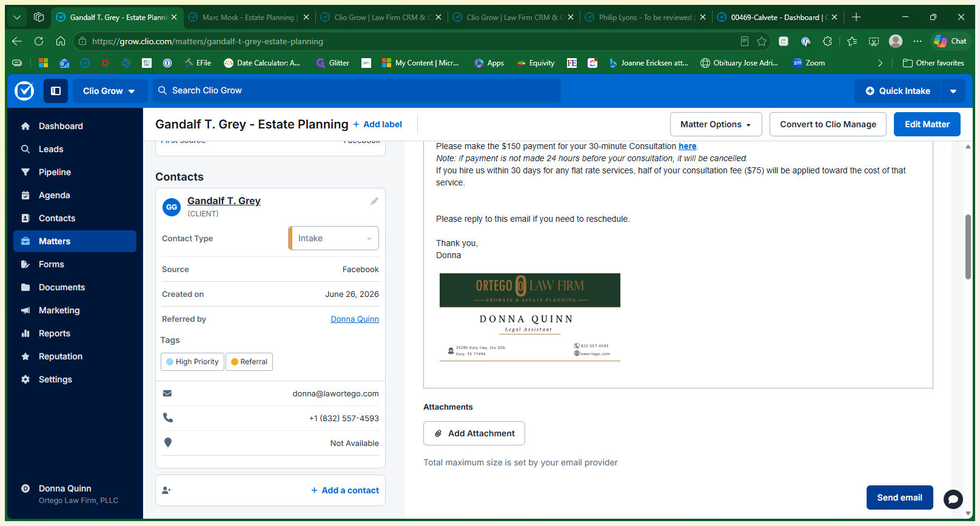Click the Add Attachment button

tap(474, 433)
